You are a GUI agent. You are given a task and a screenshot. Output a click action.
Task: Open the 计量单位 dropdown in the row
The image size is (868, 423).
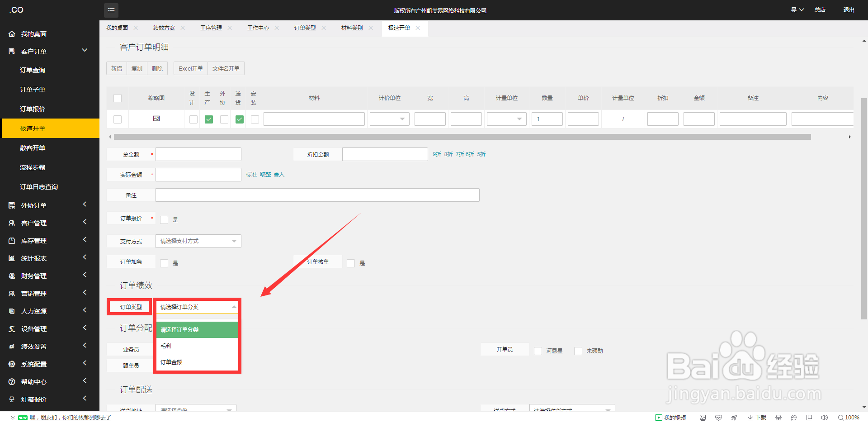(x=507, y=119)
